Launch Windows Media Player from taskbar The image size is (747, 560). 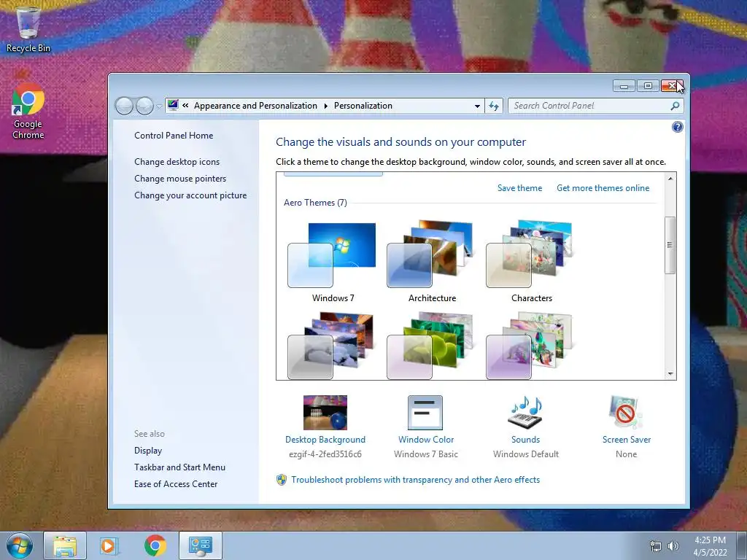[108, 545]
